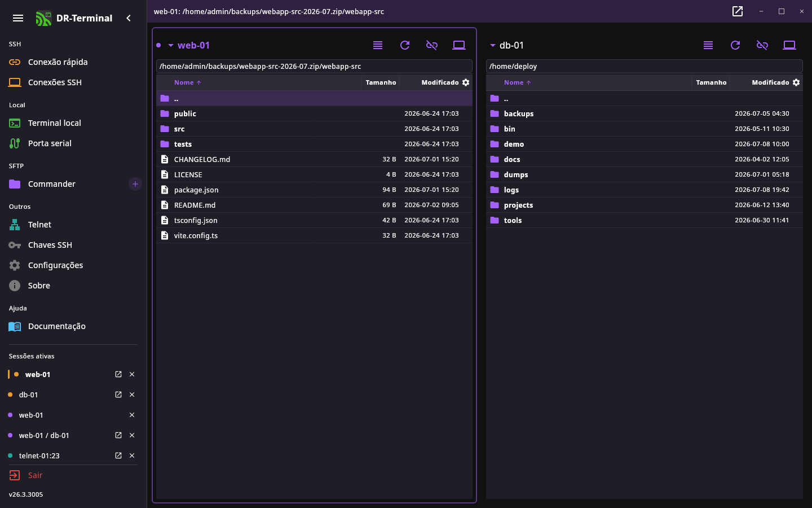
Task: Open Telnet
Action: click(73, 225)
